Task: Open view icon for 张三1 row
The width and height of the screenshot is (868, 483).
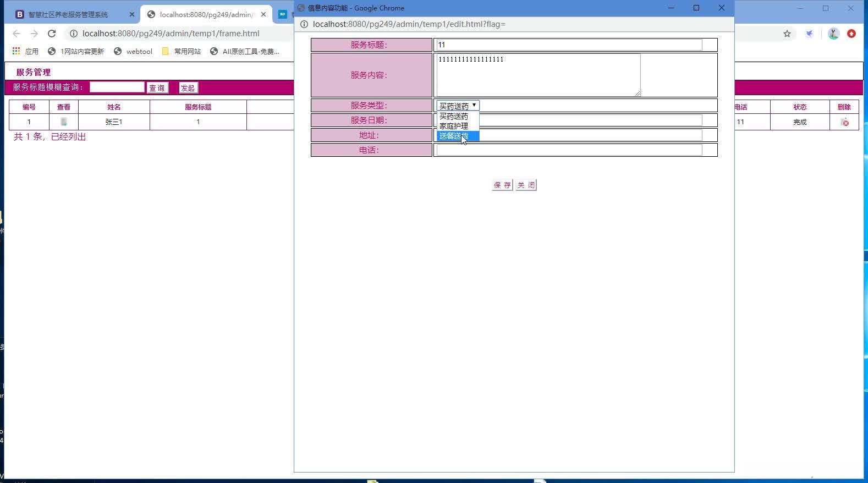Action: click(x=64, y=122)
